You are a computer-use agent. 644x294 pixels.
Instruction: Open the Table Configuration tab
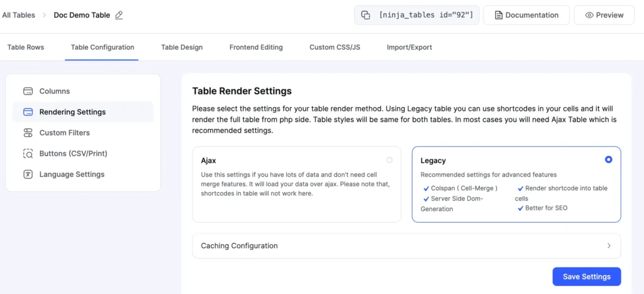(103, 47)
